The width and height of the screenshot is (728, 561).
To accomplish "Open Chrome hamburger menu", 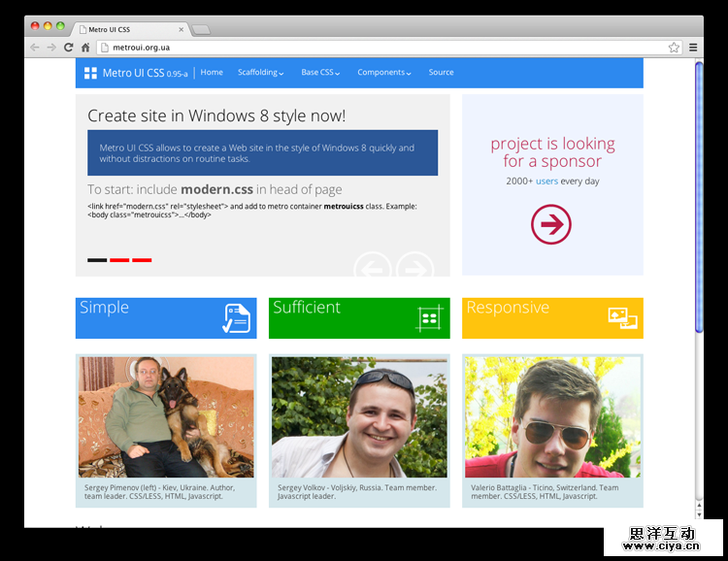I will tap(693, 48).
